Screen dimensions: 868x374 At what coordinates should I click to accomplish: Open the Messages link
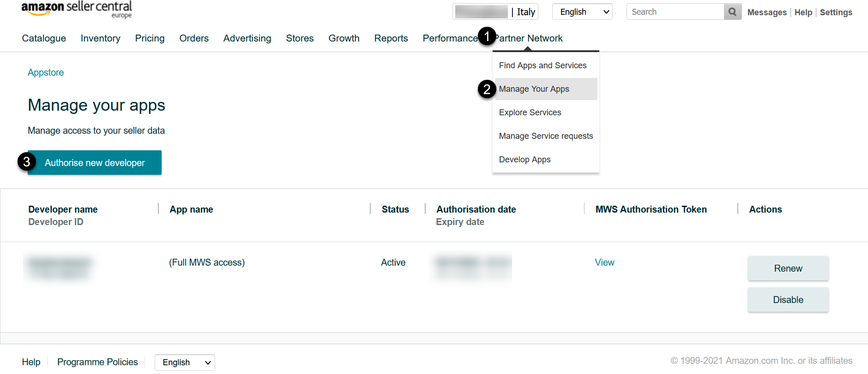click(766, 12)
